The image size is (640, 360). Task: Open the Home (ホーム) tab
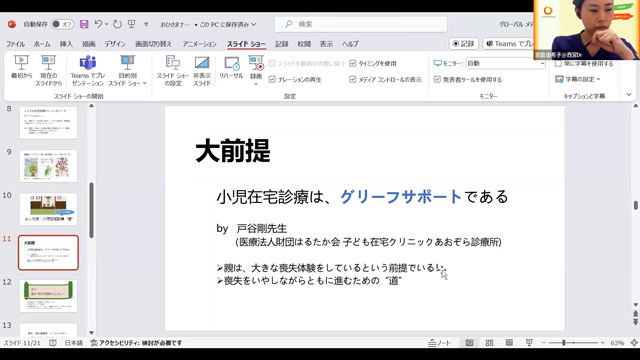click(42, 44)
